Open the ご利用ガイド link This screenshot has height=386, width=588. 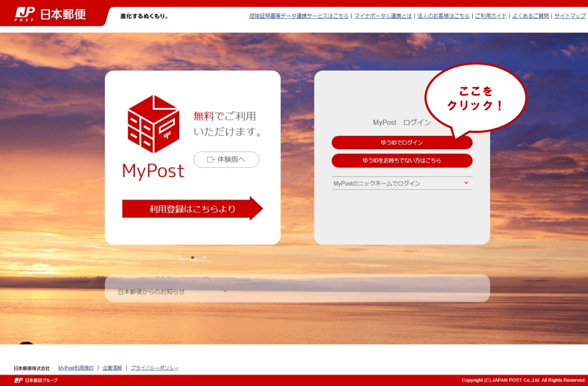click(x=491, y=16)
